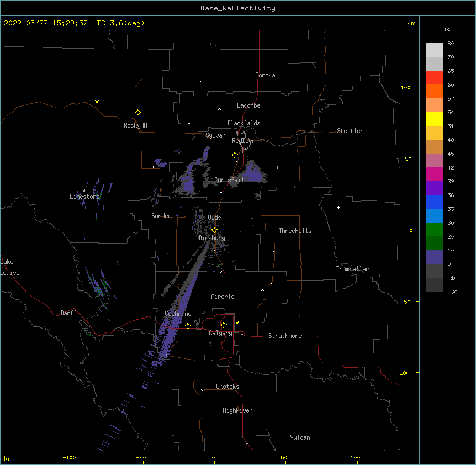Click the magenta 42 dBZ legend swatch
476x465 pixels.
point(434,174)
